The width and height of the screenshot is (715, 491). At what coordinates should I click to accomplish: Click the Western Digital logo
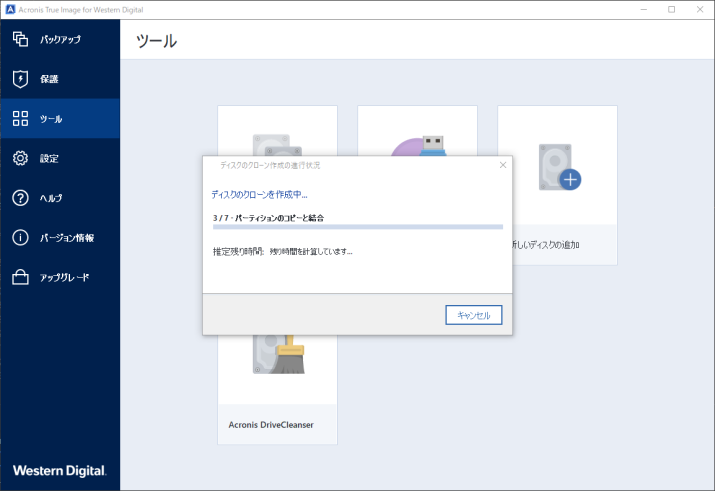point(59,470)
